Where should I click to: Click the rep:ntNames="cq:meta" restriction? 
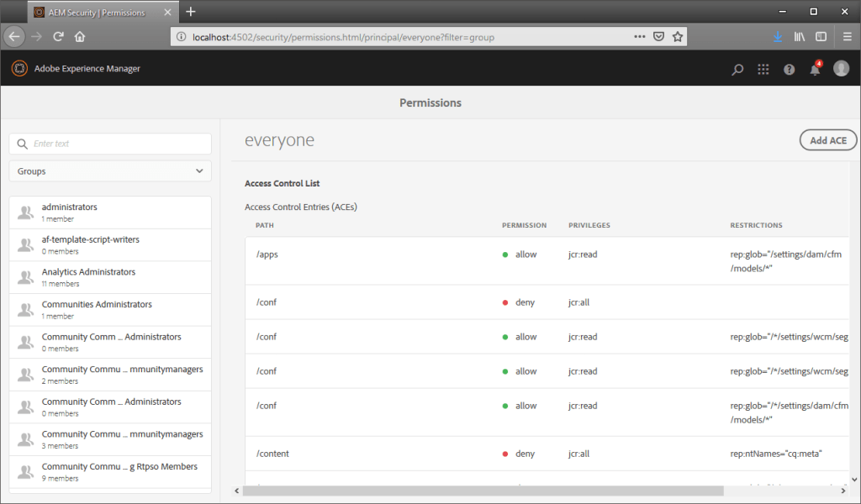[x=776, y=454]
